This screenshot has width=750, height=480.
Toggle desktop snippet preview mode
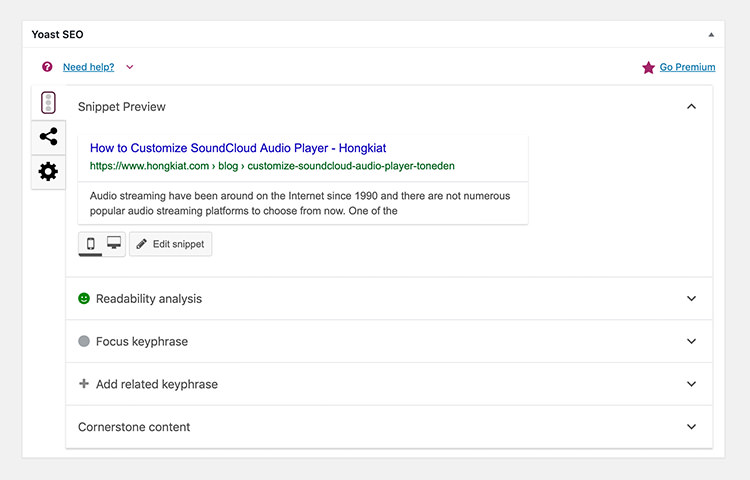[x=114, y=243]
